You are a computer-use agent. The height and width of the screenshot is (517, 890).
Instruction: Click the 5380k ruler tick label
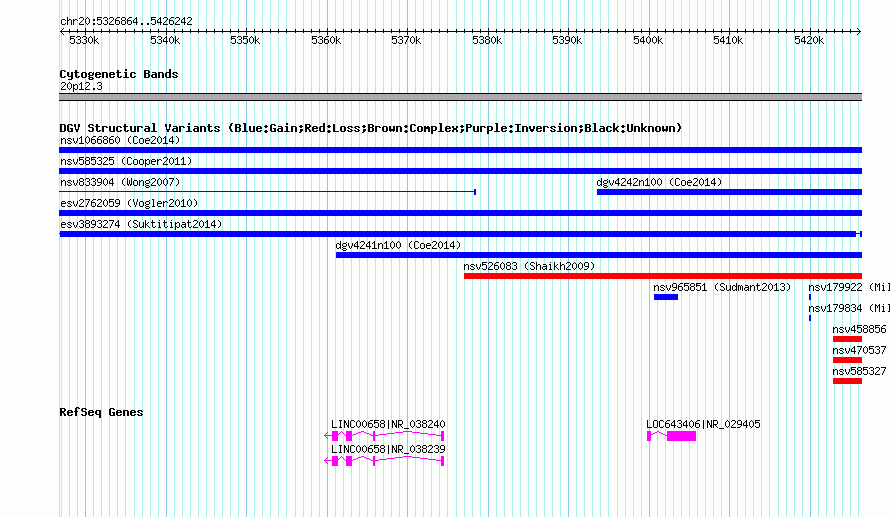(x=487, y=40)
